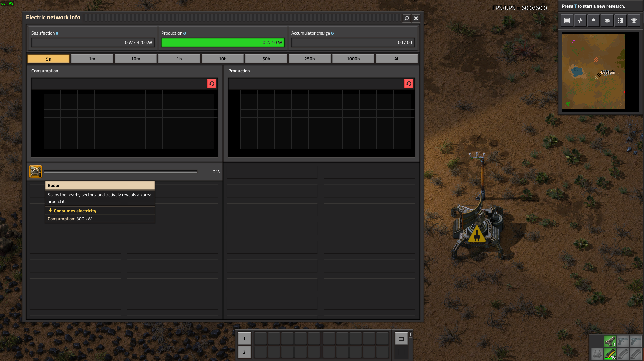
Task: Open the logistic networks icon
Action: point(594,21)
